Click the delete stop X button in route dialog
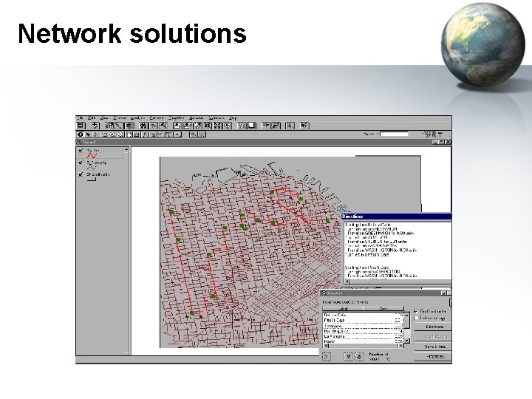This screenshot has width=532, height=399. [x=327, y=357]
